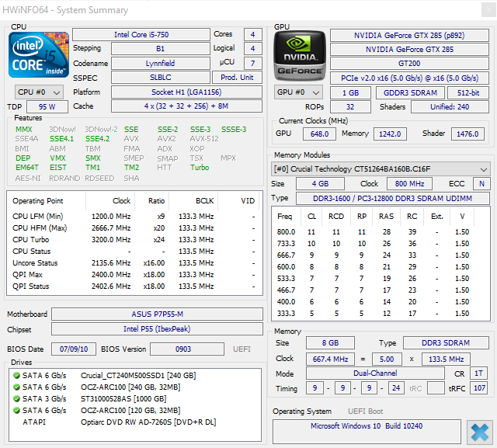Click the NVIDIA GeForce GTX 285 (p892) field
Image resolution: width=497 pixels, height=448 pixels.
409,35
